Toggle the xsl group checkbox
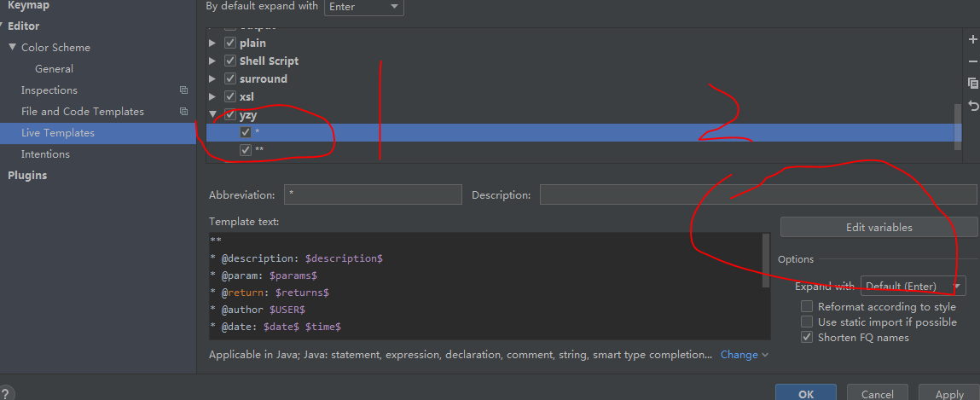The height and width of the screenshot is (400, 980). tap(230, 97)
